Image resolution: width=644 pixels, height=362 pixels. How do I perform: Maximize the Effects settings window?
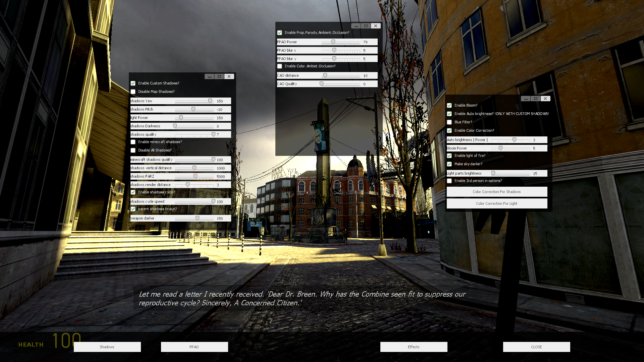[x=536, y=99]
